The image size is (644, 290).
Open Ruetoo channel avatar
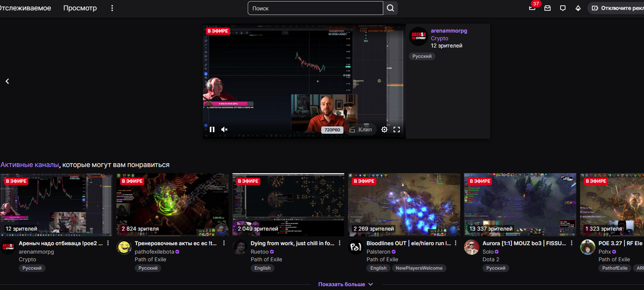[x=240, y=247]
